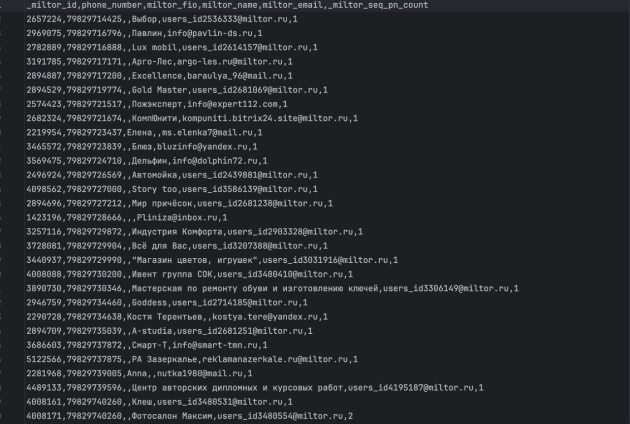The image size is (630, 424).
Task: Click the Арго-Лес record line
Action: [x=160, y=61]
